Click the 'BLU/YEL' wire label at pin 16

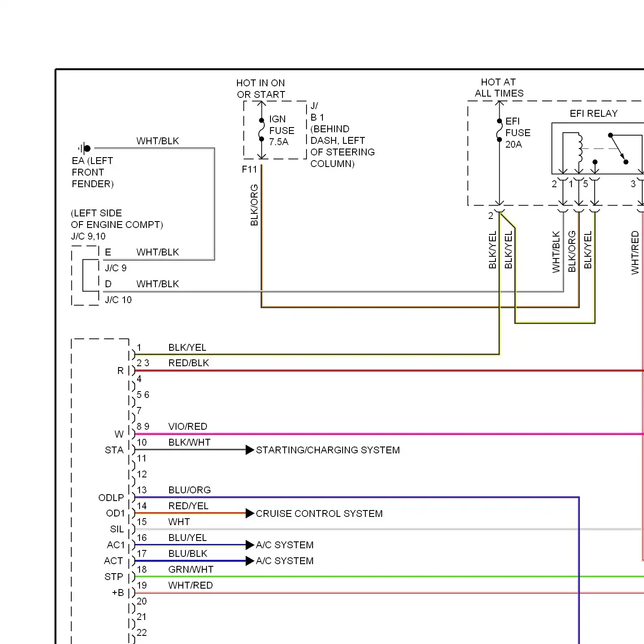pyautogui.click(x=188, y=538)
